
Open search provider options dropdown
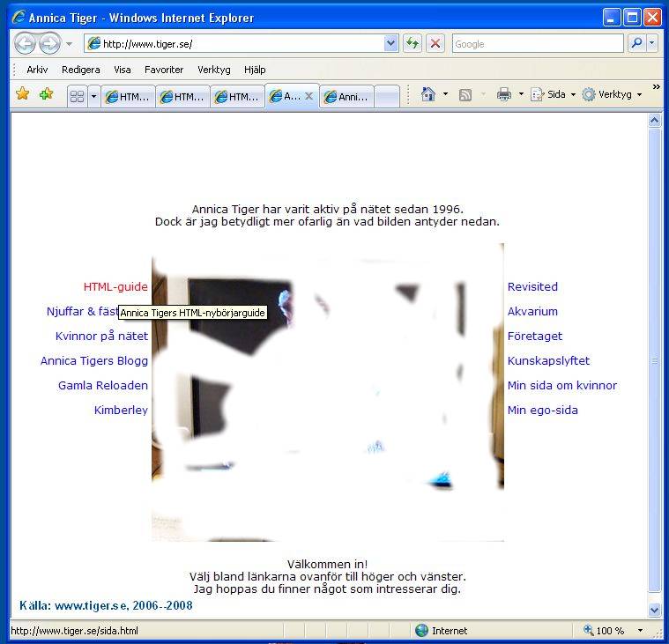click(652, 43)
